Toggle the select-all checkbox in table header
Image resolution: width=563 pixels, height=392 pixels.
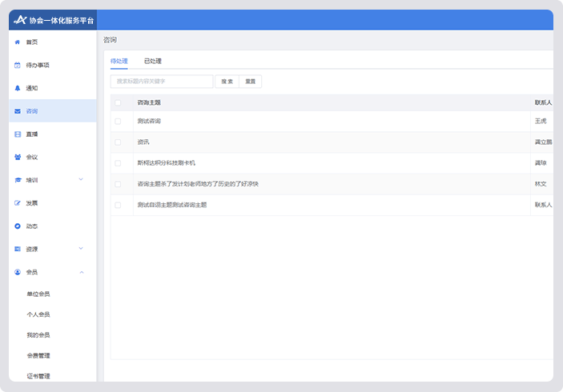118,102
